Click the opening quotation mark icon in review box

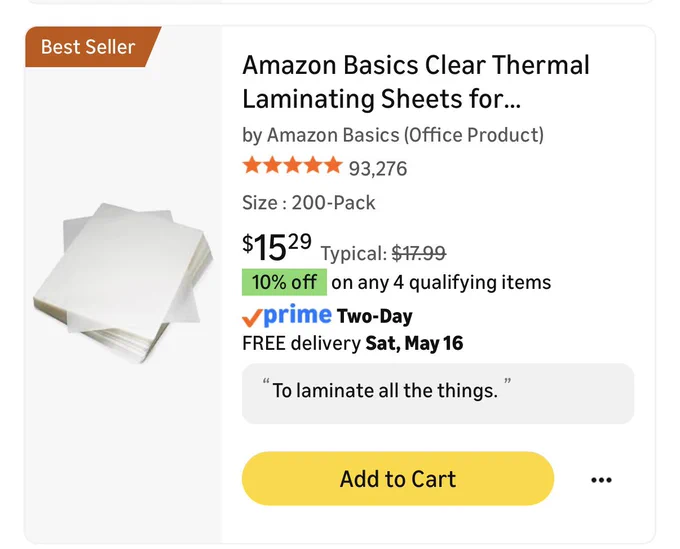(266, 382)
